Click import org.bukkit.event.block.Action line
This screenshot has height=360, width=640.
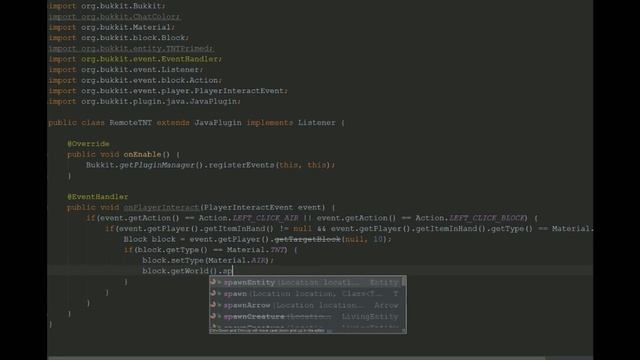point(135,80)
